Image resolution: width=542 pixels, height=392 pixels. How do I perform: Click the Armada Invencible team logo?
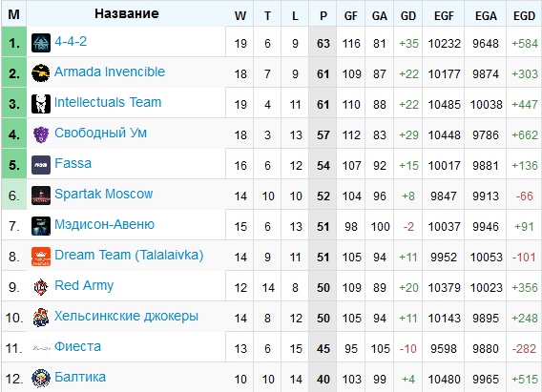pos(41,73)
